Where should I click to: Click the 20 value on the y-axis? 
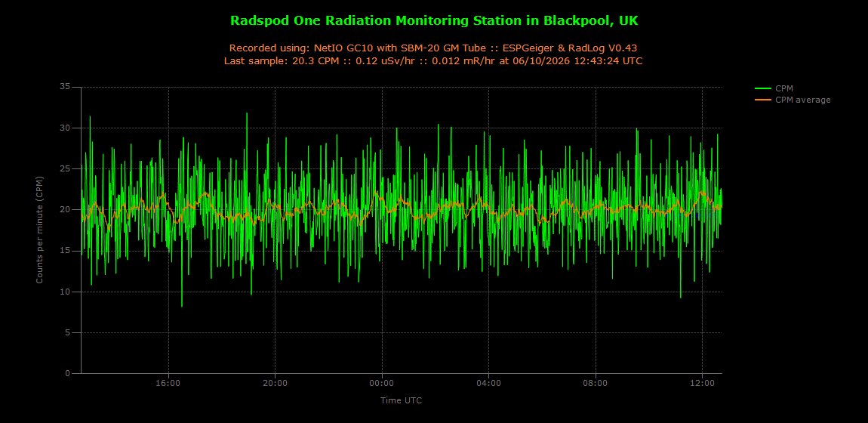pos(66,210)
